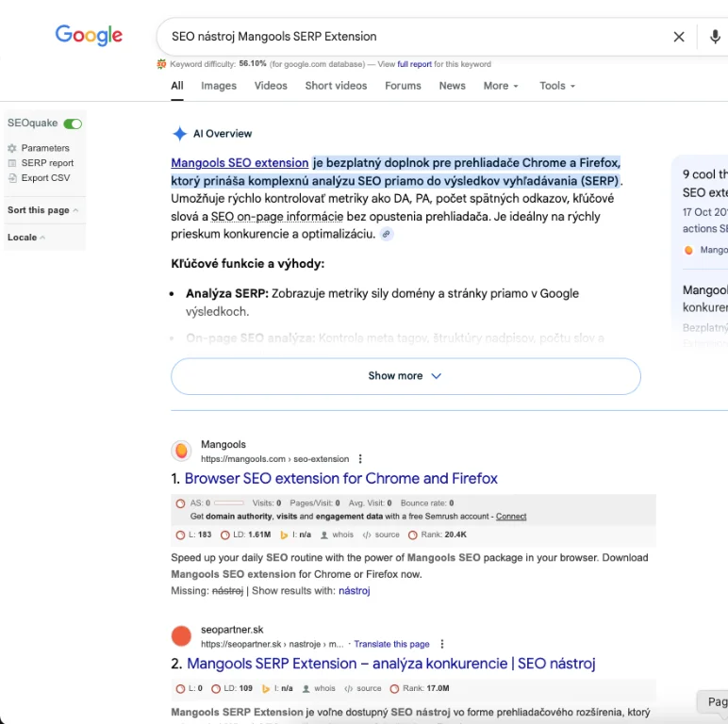Switch to the Images tab
Image resolution: width=728 pixels, height=724 pixels.
(x=219, y=86)
